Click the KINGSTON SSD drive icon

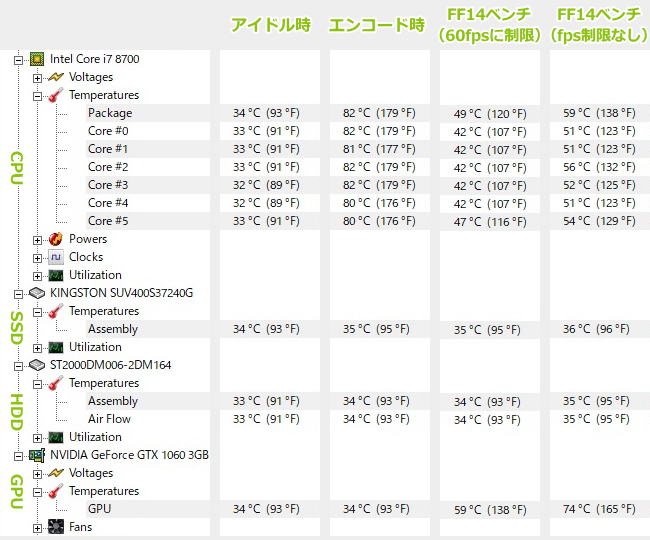pos(37,293)
